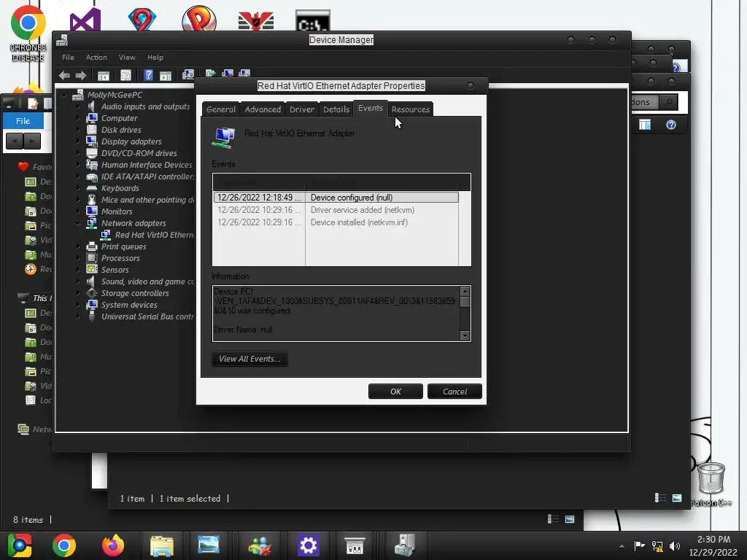The height and width of the screenshot is (560, 747).
Task: Click the View All Events button
Action: pyautogui.click(x=249, y=359)
